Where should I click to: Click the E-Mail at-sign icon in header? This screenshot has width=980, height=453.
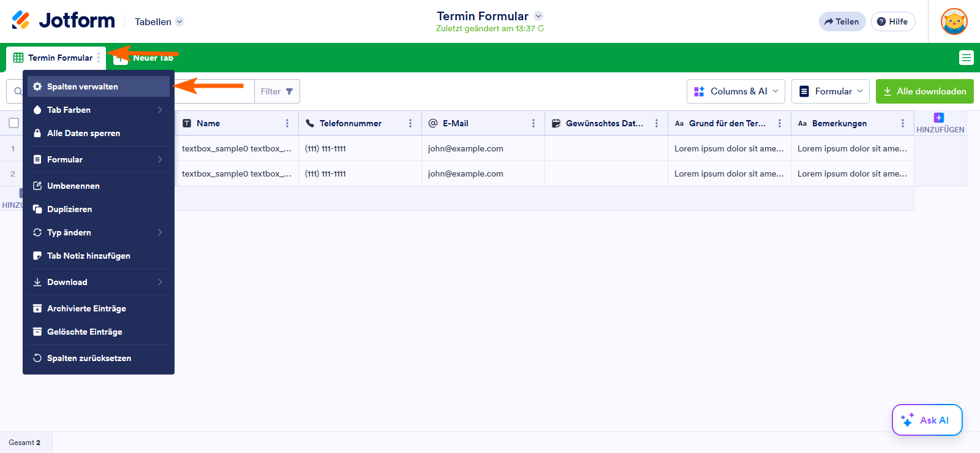[433, 123]
